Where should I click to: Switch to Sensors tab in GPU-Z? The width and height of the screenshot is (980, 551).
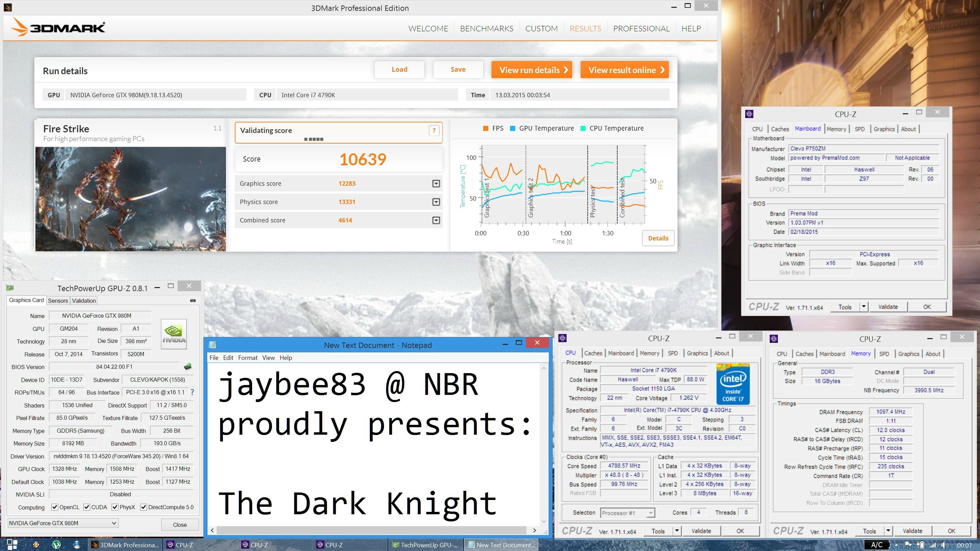pyautogui.click(x=58, y=300)
